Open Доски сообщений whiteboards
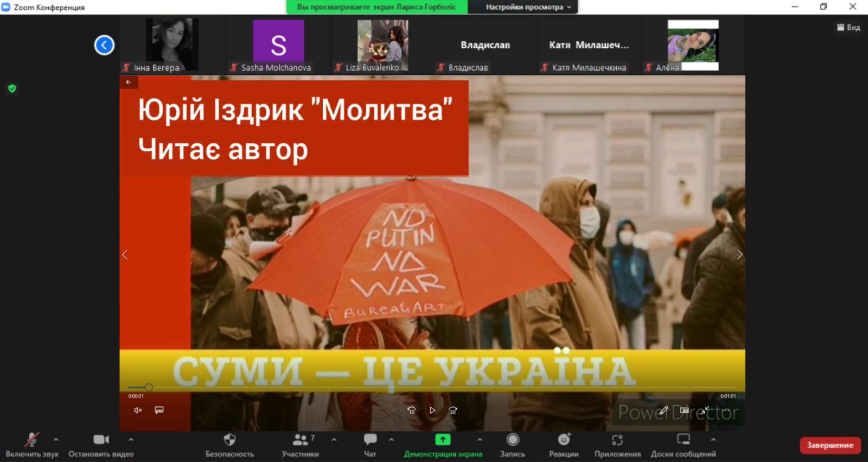 683,440
